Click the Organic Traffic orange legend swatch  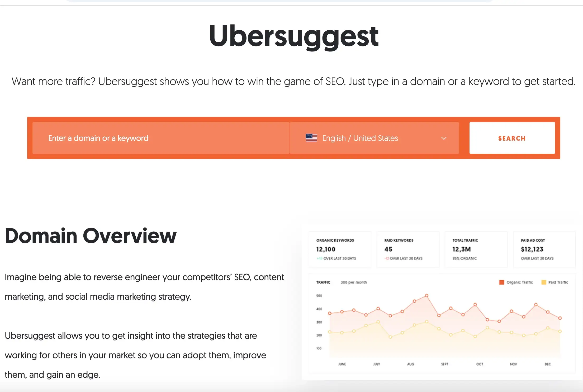tap(502, 282)
